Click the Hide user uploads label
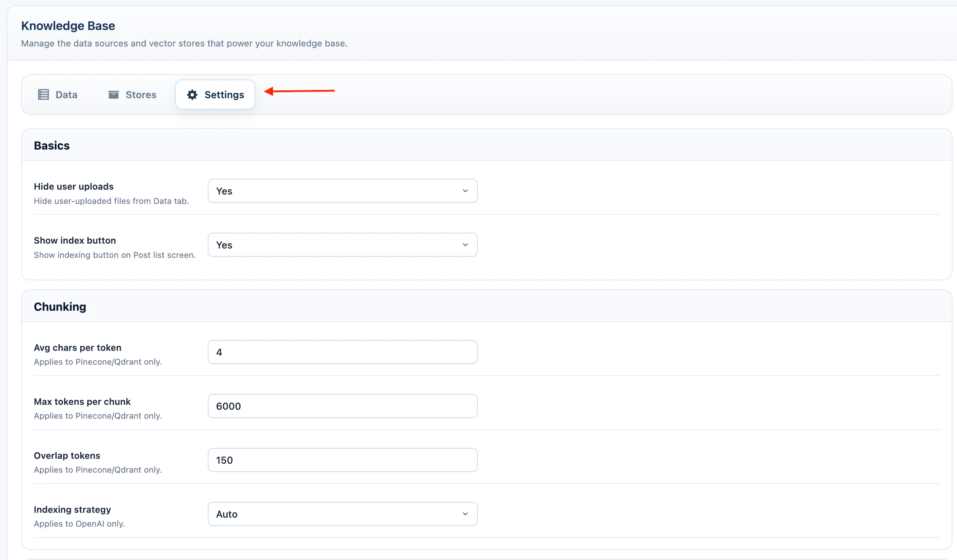 coord(73,186)
